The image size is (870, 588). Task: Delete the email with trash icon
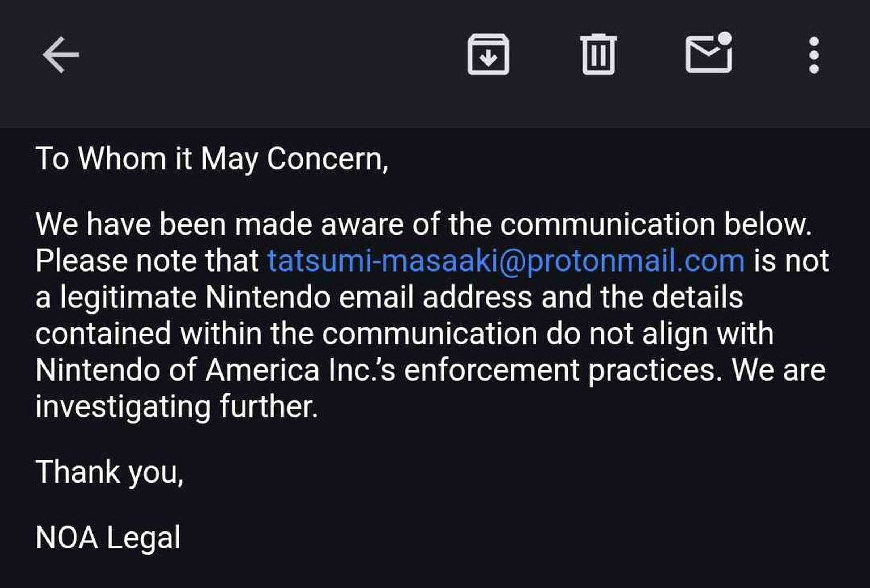pyautogui.click(x=598, y=55)
